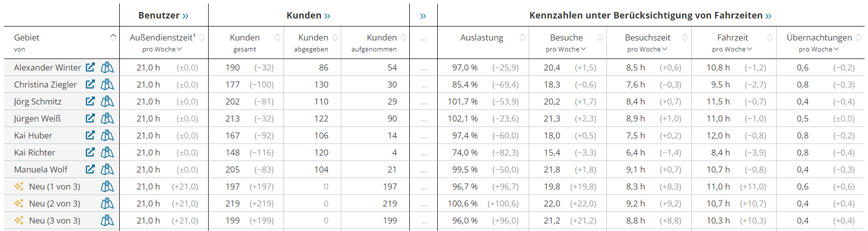Expand the collapsed middle column group
The width and height of the screenshot is (868, 231).
(x=423, y=16)
